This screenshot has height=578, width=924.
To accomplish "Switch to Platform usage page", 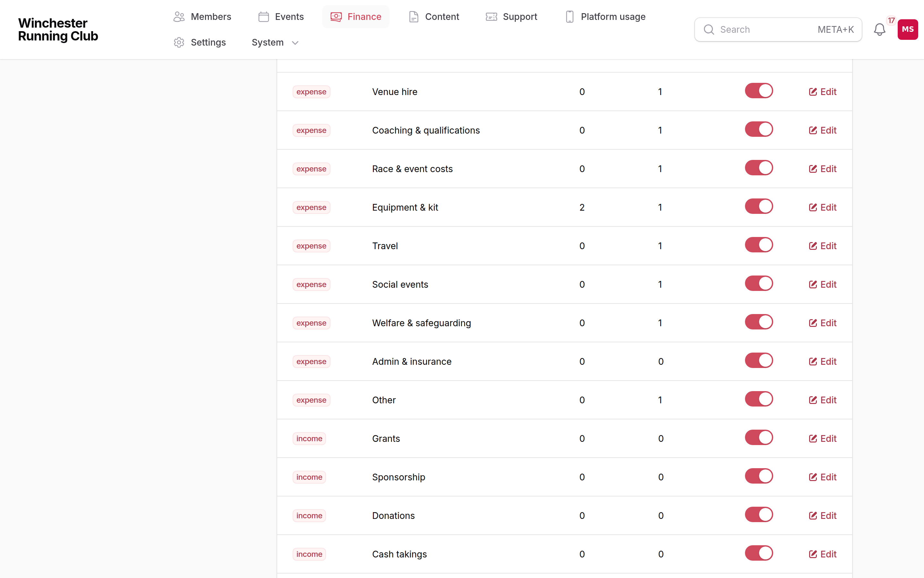I will [x=605, y=17].
